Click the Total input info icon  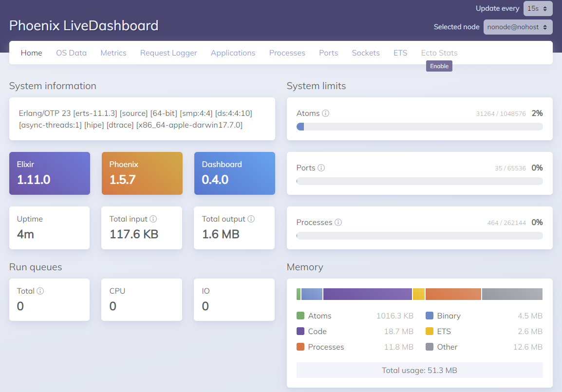pos(153,219)
